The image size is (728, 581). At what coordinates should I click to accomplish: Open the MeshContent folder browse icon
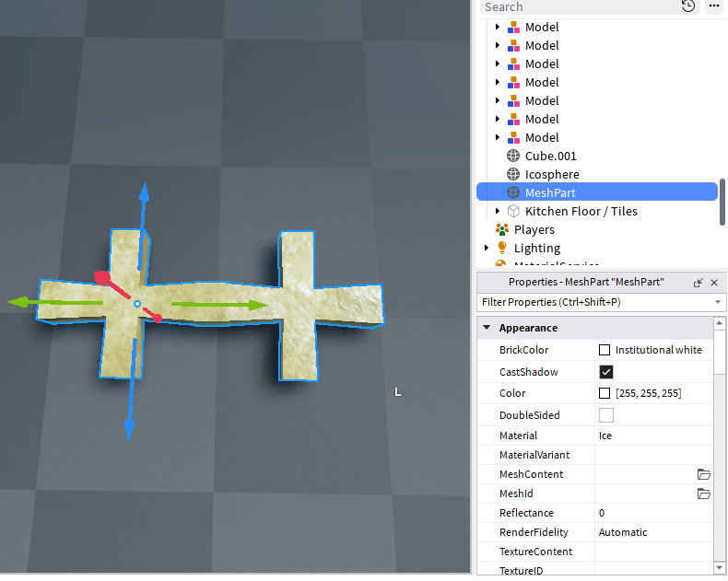point(704,474)
